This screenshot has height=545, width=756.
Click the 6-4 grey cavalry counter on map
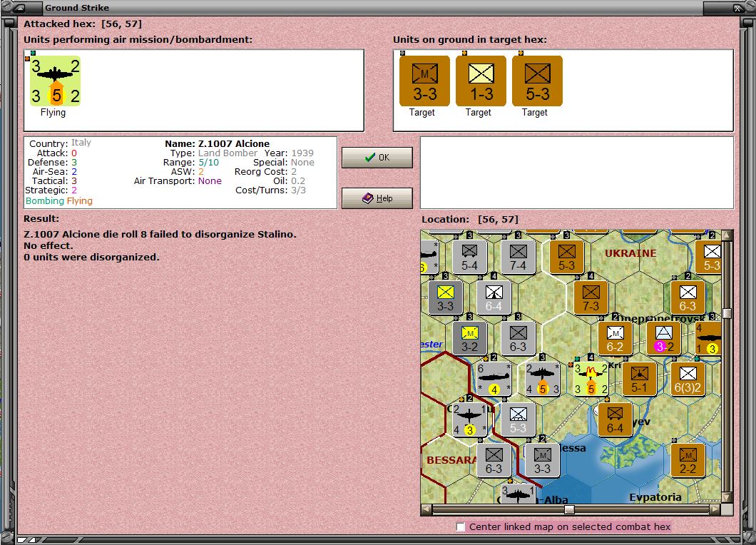click(x=494, y=298)
